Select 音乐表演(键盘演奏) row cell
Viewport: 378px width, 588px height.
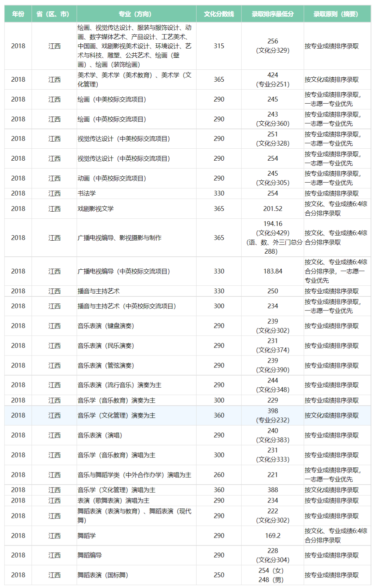(x=137, y=326)
